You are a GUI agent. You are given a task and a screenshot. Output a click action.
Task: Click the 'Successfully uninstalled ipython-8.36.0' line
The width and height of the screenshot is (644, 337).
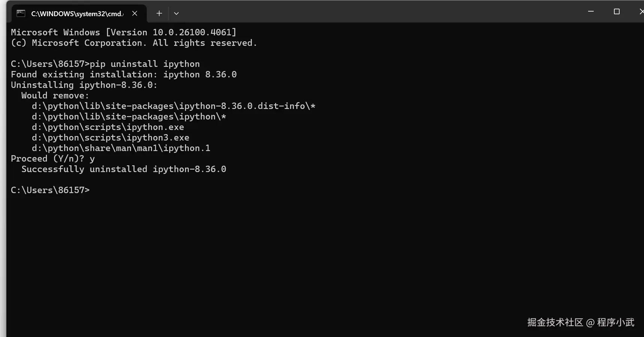point(124,169)
